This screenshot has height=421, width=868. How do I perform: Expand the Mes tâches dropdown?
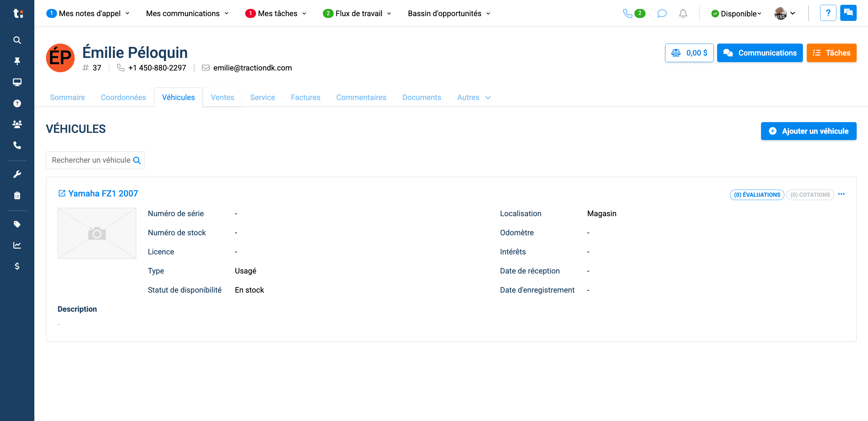(x=276, y=13)
